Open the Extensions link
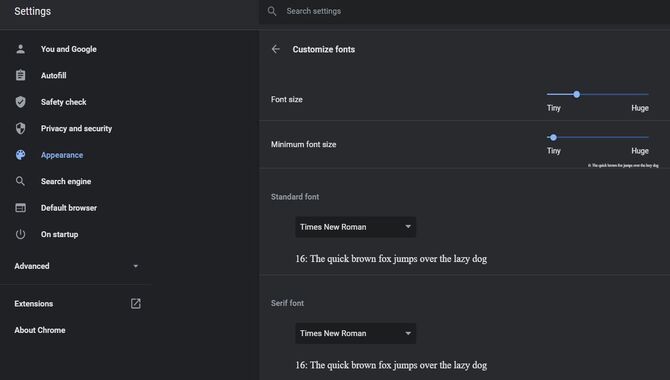Image resolution: width=670 pixels, height=380 pixels. pyautogui.click(x=34, y=303)
